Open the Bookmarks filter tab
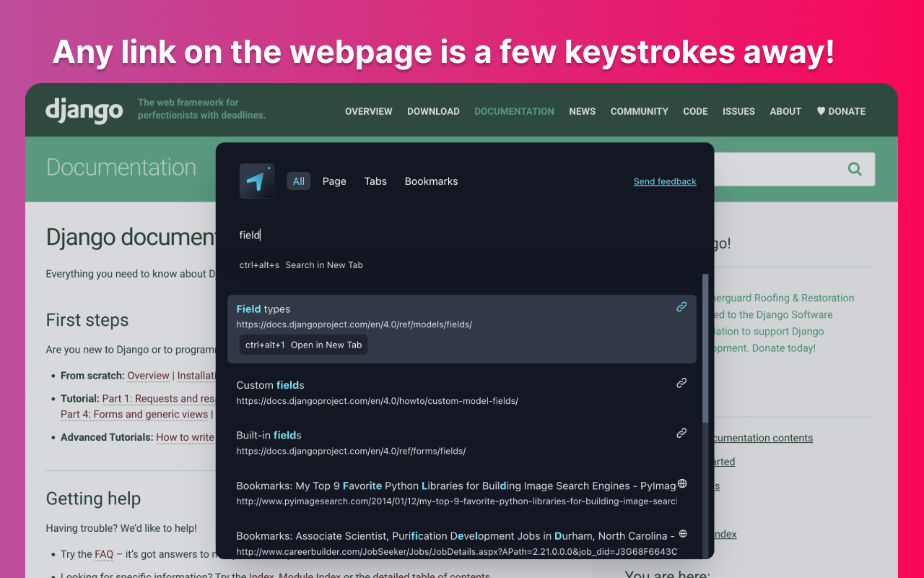The height and width of the screenshot is (578, 924). tap(431, 181)
